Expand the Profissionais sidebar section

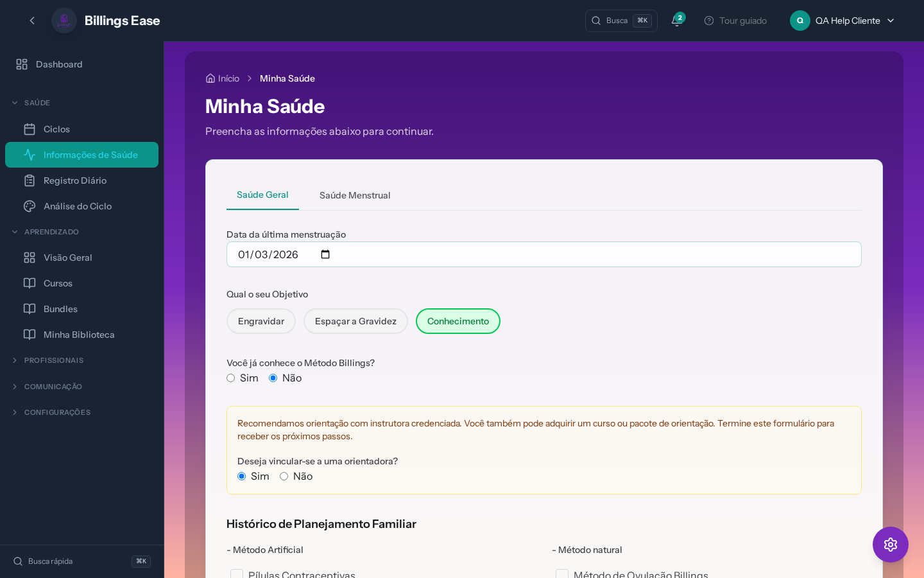coord(54,360)
